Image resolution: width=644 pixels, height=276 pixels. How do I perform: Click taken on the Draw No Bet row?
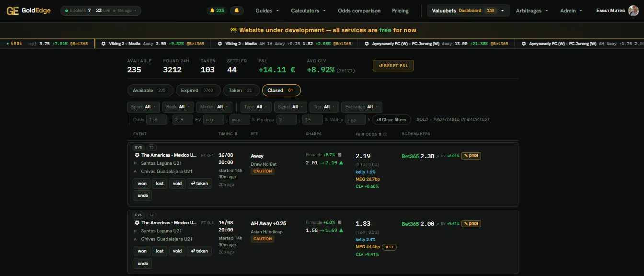pyautogui.click(x=199, y=183)
